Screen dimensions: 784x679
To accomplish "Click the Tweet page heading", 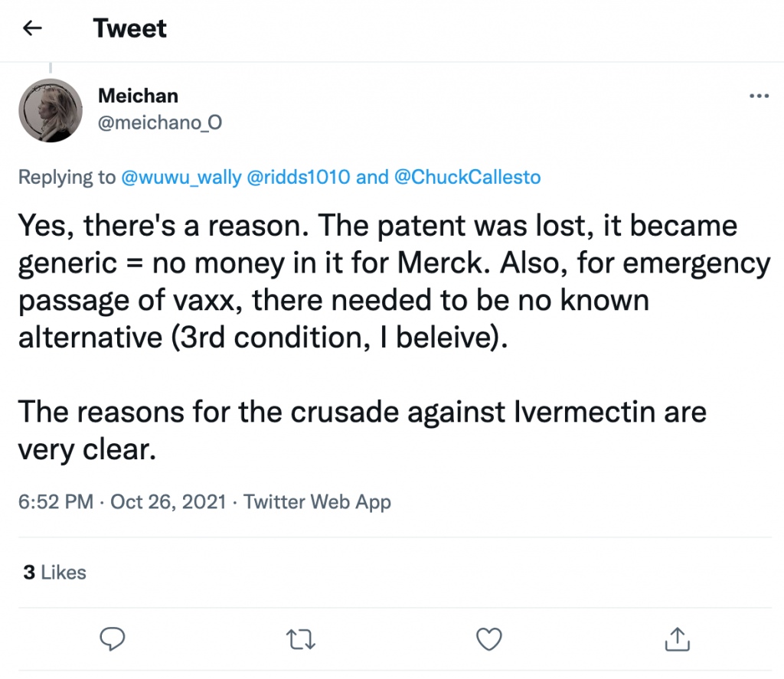I will [x=130, y=29].
